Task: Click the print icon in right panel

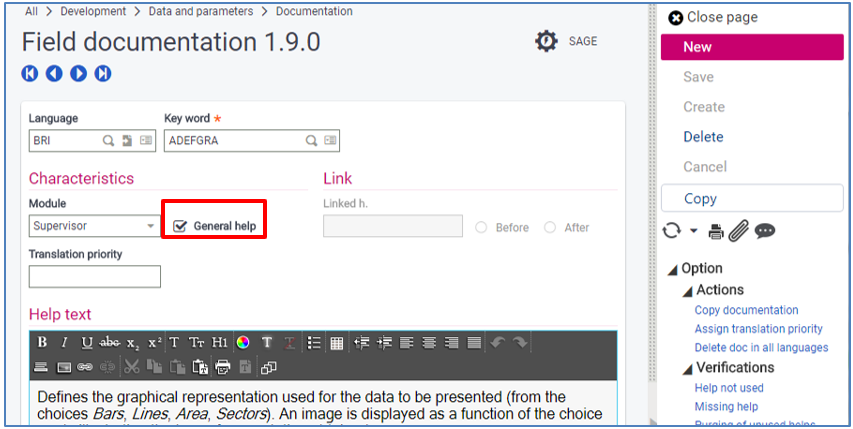Action: 716,231
